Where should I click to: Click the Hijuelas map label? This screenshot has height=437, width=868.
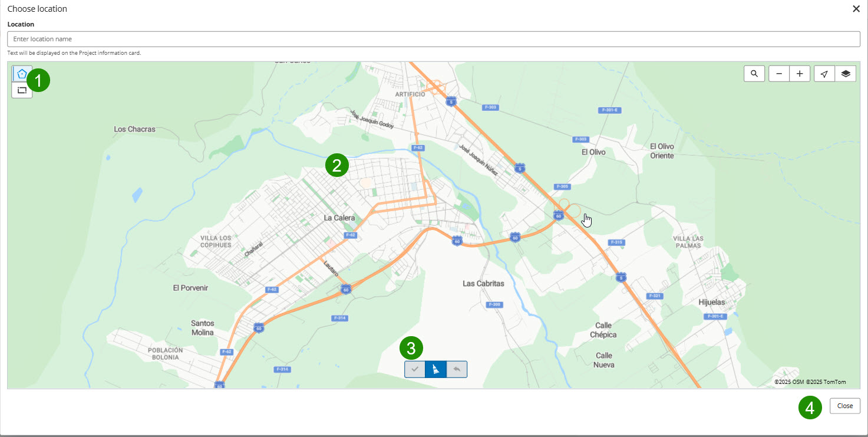click(712, 303)
